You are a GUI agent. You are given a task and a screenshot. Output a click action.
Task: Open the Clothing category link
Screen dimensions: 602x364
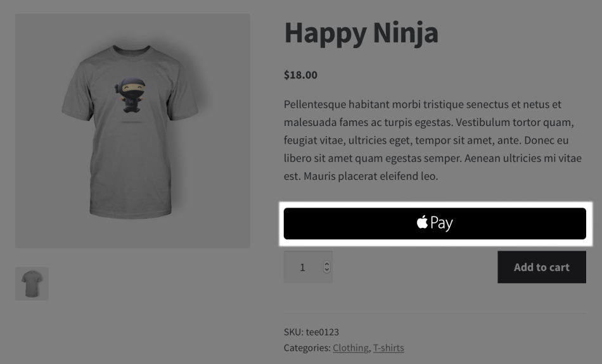(350, 348)
